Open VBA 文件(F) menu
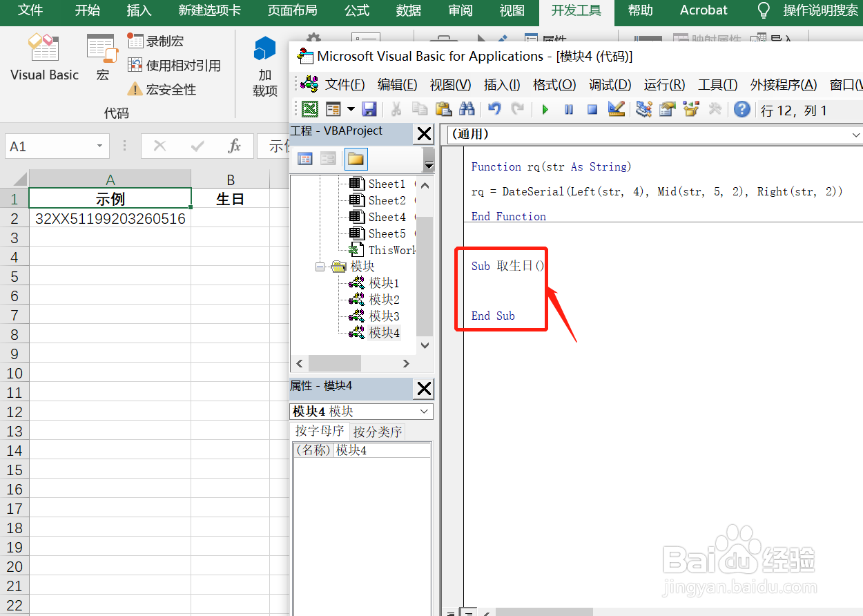 click(x=345, y=84)
